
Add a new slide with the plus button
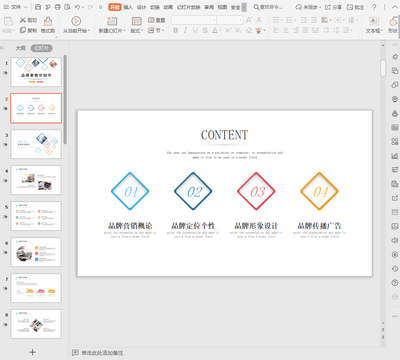click(x=32, y=352)
